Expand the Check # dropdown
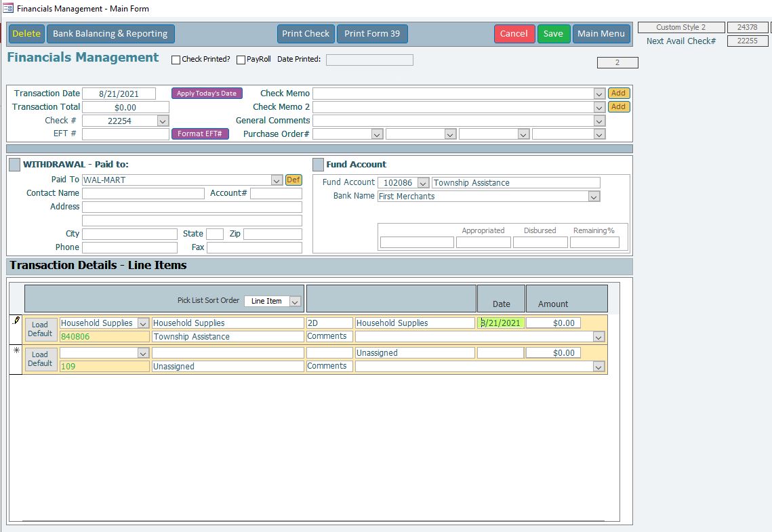This screenshot has width=772, height=532. [163, 121]
